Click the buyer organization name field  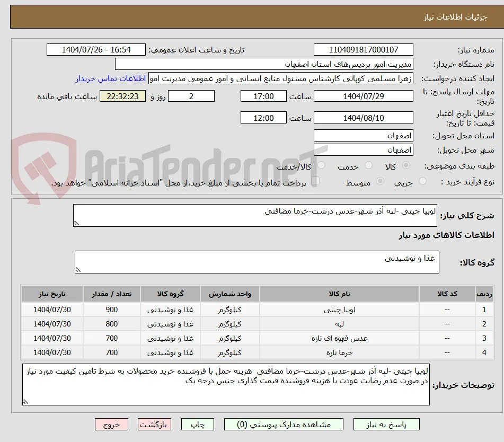(264, 64)
